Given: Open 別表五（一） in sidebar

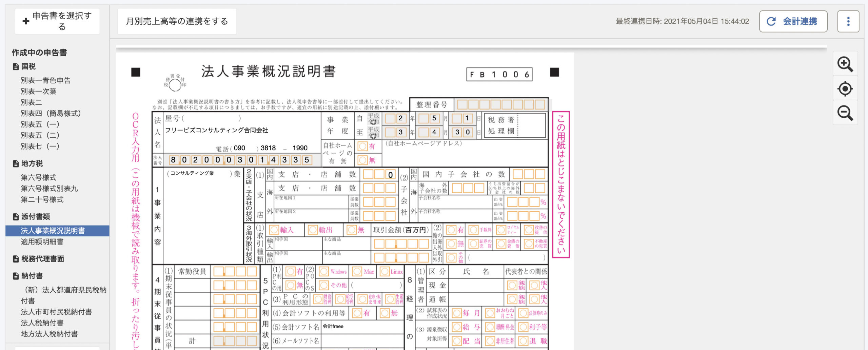Looking at the screenshot, I should click(40, 124).
